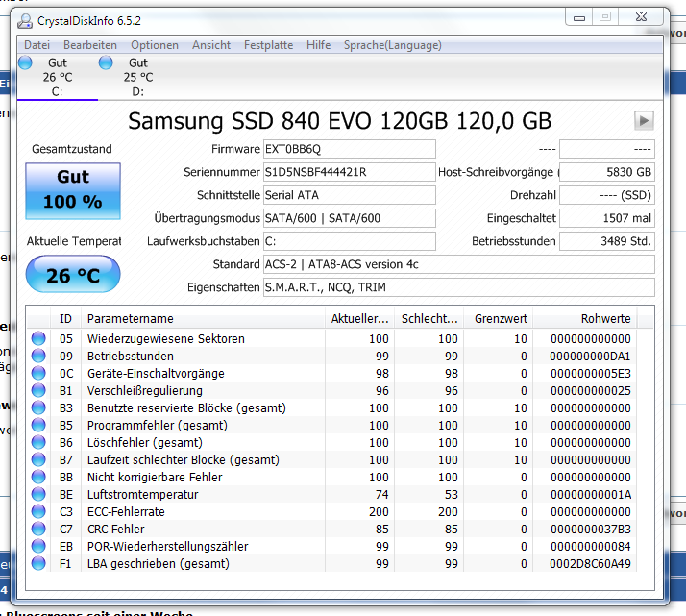Click the Firmware field EXT0BB6Q
Image resolution: width=686 pixels, height=616 pixels.
click(349, 149)
